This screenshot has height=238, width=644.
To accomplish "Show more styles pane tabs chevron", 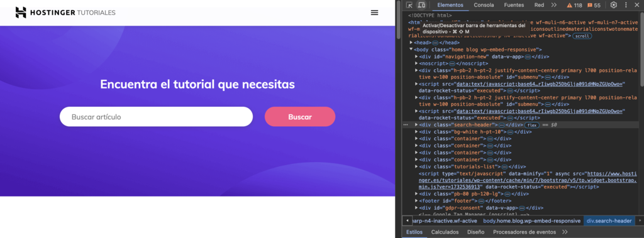I will (x=565, y=232).
